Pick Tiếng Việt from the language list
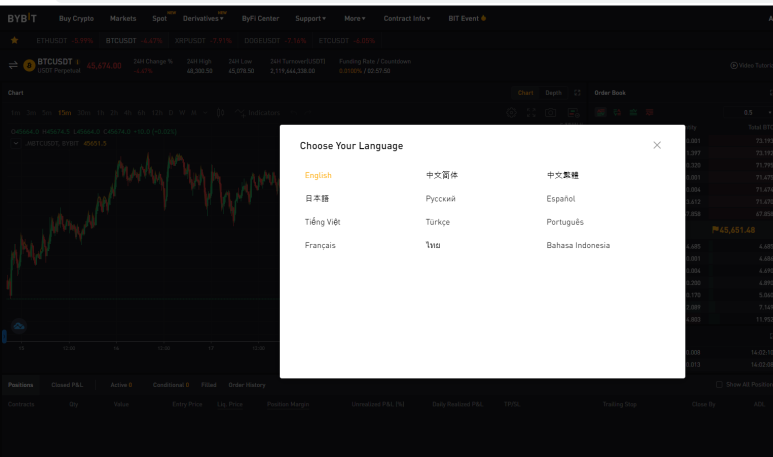 coord(322,222)
